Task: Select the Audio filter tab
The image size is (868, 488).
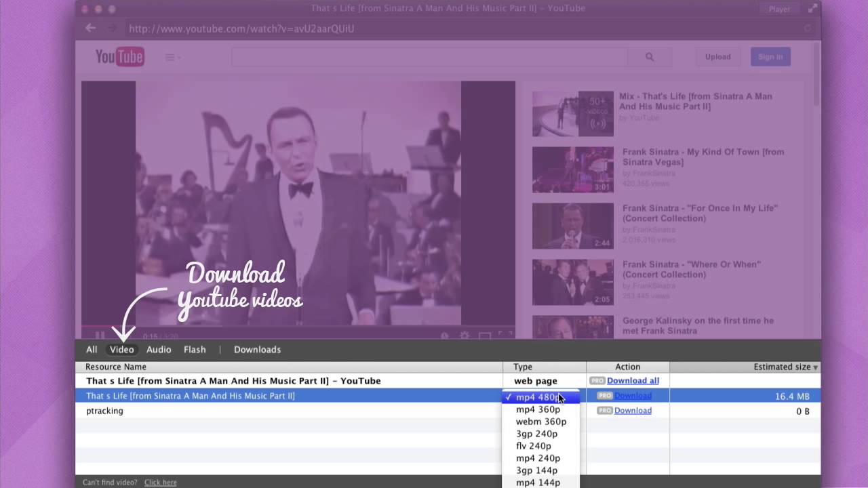Action: click(159, 350)
